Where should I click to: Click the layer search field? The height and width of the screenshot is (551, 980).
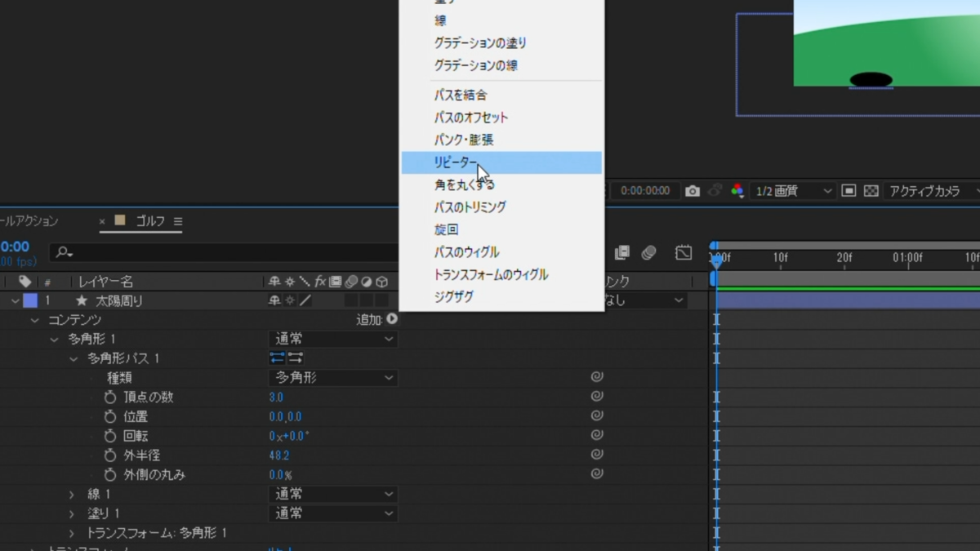click(225, 253)
